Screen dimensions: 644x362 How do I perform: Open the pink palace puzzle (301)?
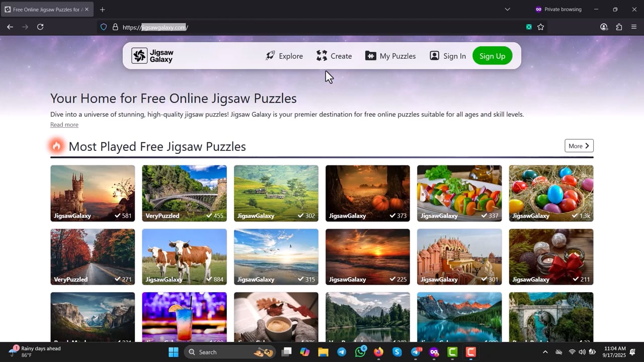(459, 257)
